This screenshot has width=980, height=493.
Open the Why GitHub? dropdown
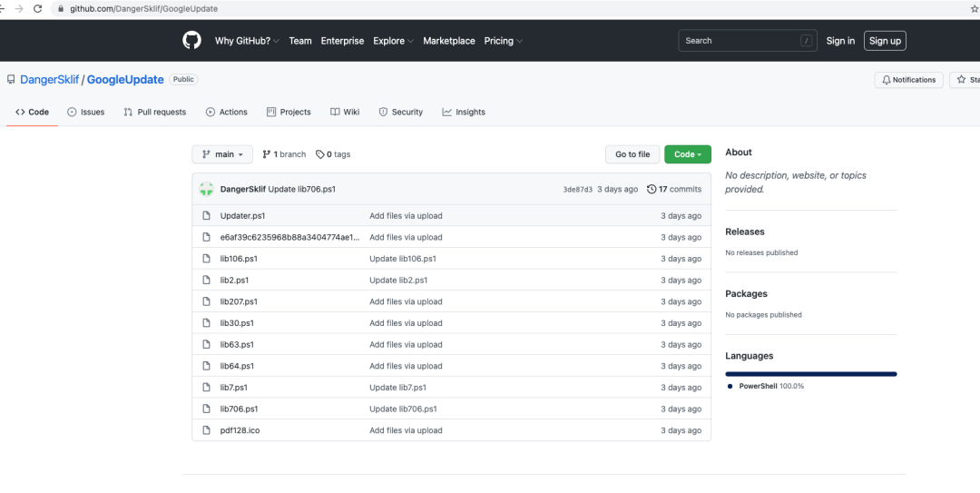coord(247,41)
